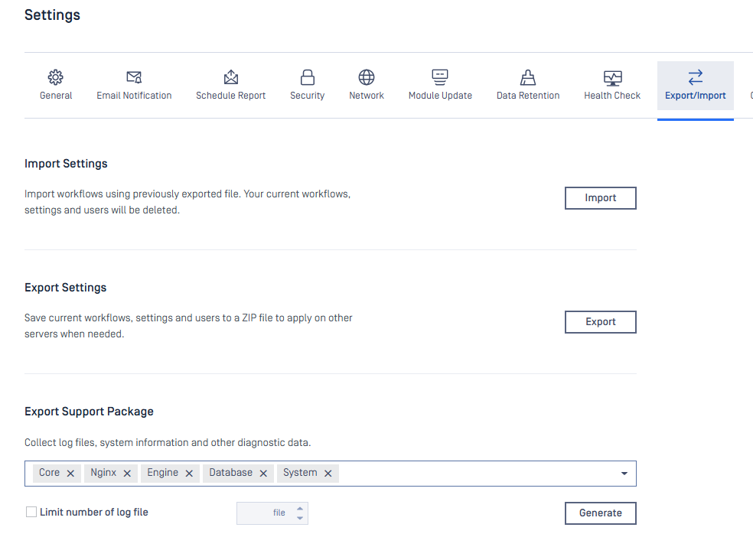Open the General settings gear icon
This screenshot has height=560, width=753.
(56, 77)
